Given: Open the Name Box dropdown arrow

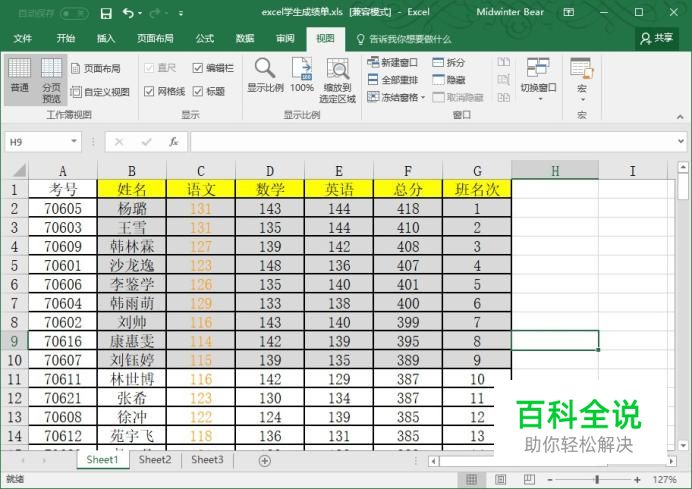Looking at the screenshot, I should click(74, 141).
